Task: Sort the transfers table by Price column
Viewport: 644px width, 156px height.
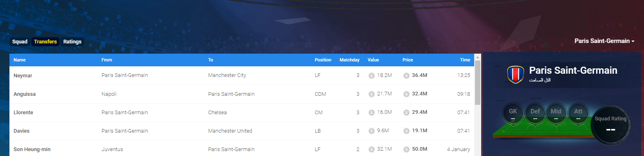Action: (x=408, y=60)
